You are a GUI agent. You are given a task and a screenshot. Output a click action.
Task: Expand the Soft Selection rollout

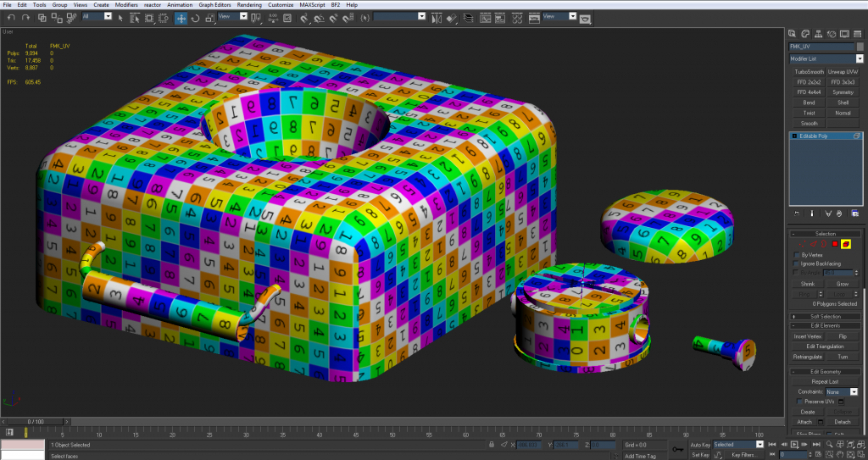pyautogui.click(x=825, y=316)
